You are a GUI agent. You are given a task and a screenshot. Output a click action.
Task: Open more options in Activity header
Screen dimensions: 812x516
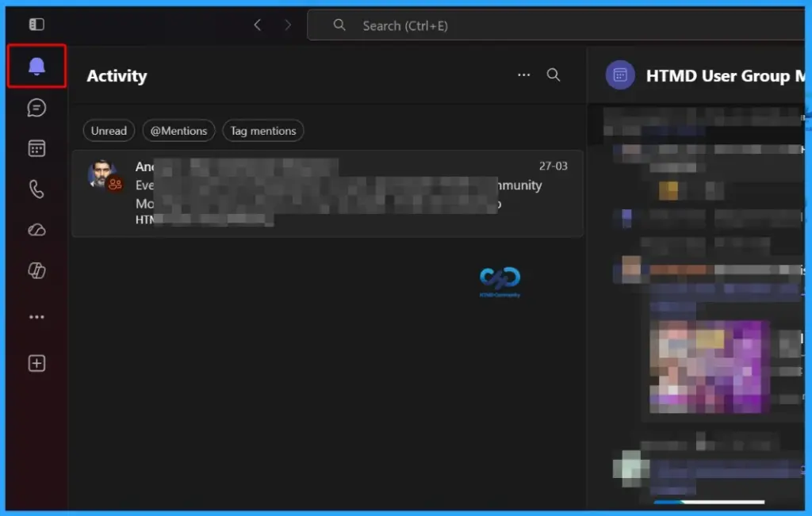pos(523,75)
